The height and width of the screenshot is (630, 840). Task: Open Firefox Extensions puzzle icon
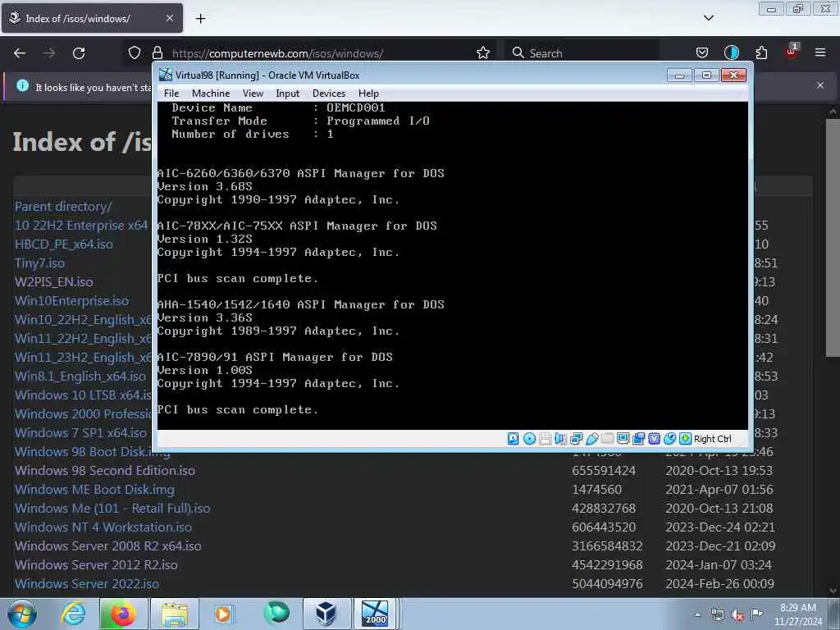(x=761, y=53)
